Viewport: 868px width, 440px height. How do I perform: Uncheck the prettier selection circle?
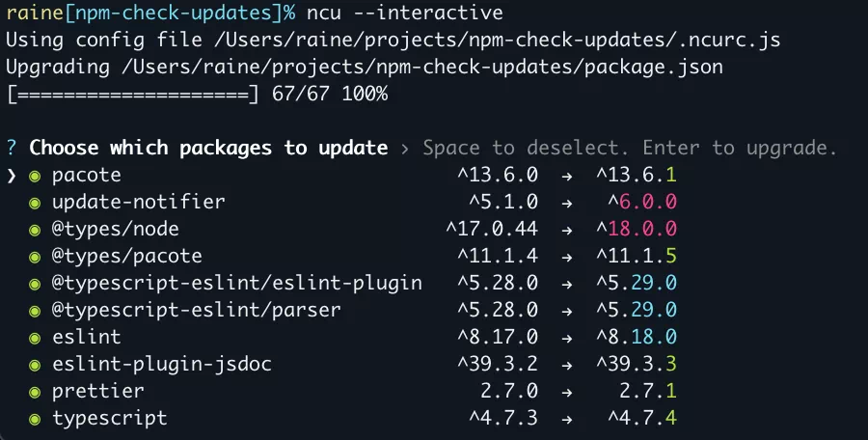pos(35,392)
